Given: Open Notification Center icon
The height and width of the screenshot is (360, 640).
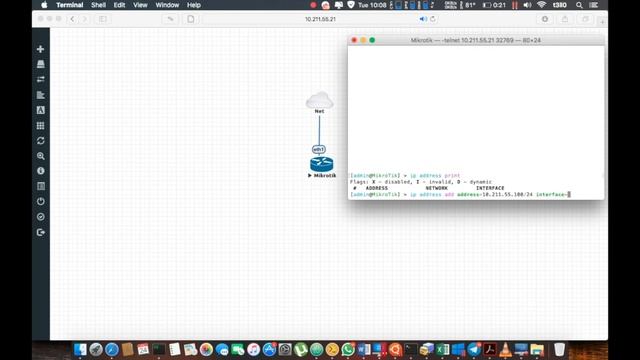Looking at the screenshot, I should (x=594, y=5).
